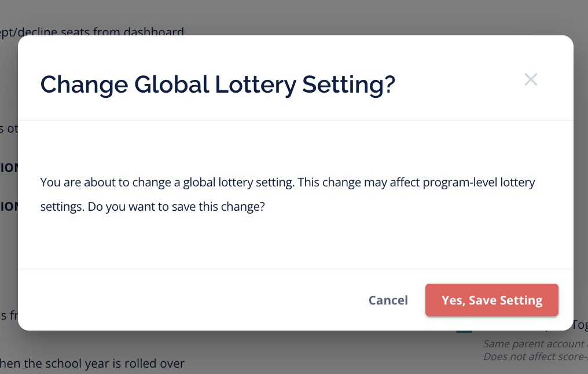588x374 pixels.
Task: Save the setting using the red button
Action: pyautogui.click(x=491, y=300)
